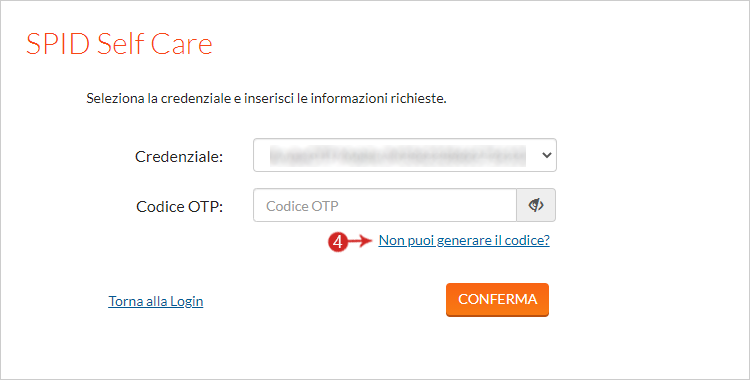Open the Credenziale combo box
Screen dimensions: 750x380
tap(405, 155)
